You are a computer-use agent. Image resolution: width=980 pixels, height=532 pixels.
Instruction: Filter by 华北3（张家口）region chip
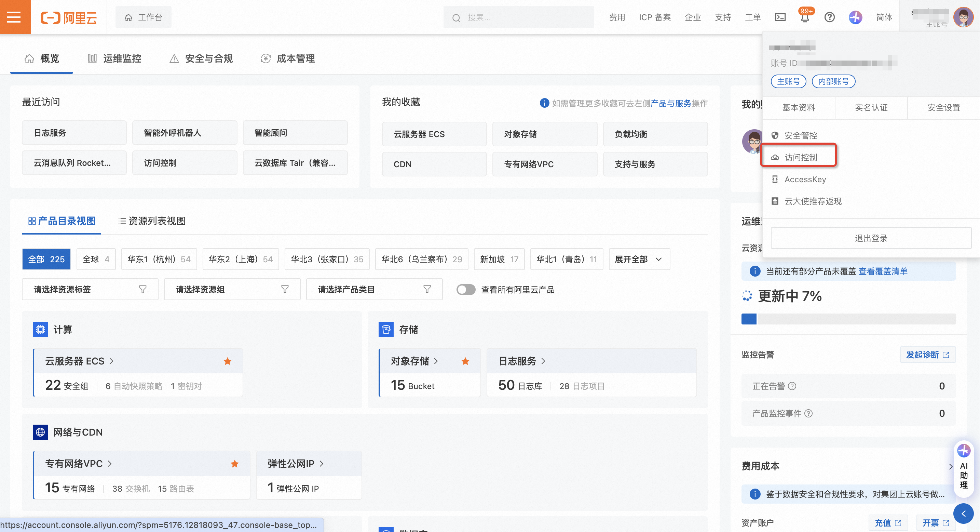click(x=327, y=259)
